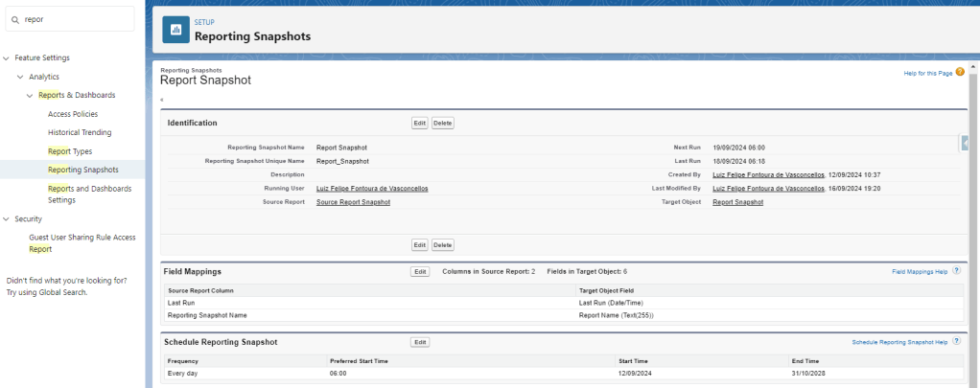Image resolution: width=980 pixels, height=388 pixels.
Task: Click the Quick Find search field
Action: coord(77,18)
